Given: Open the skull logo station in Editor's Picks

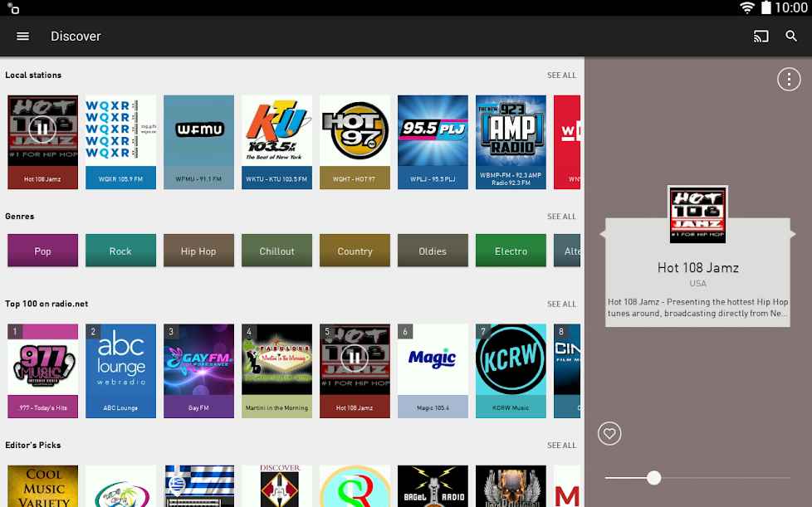Looking at the screenshot, I should (511, 485).
